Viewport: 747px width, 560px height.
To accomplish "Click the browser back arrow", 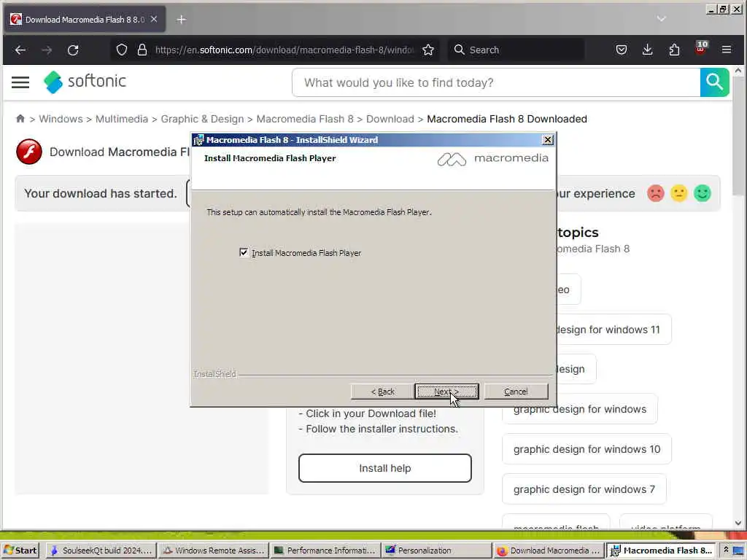I will (20, 50).
